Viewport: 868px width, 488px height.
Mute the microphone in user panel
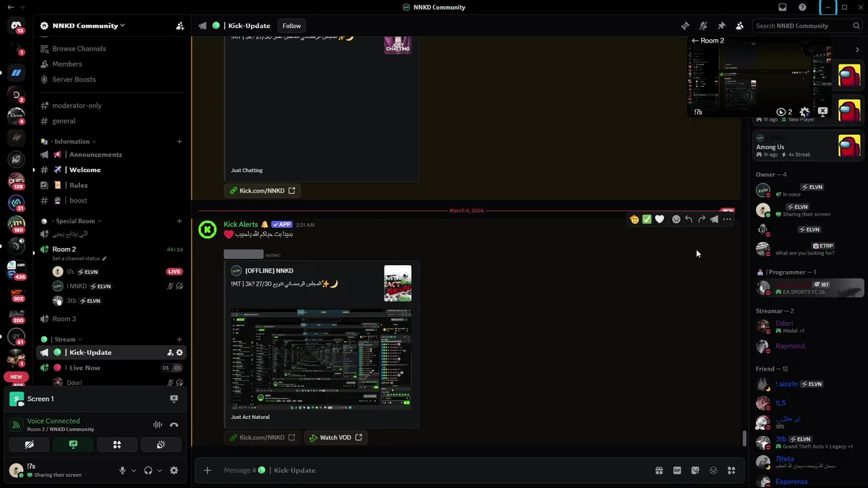tap(122, 470)
